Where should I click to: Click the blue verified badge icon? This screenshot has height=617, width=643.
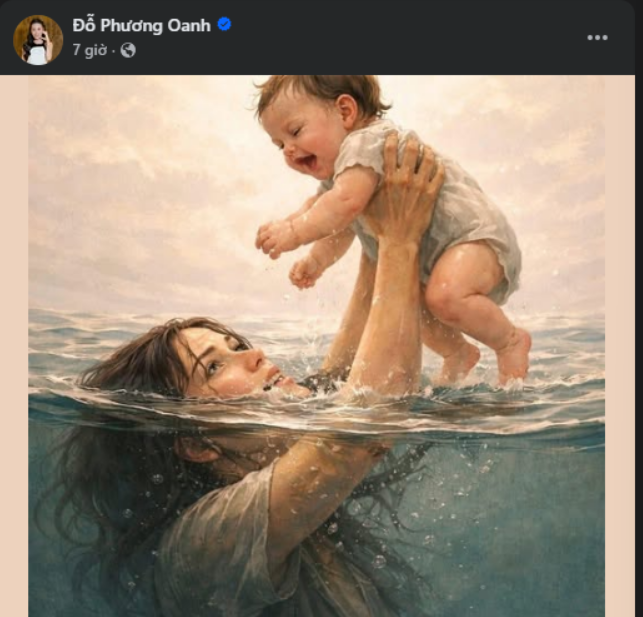pyautogui.click(x=224, y=25)
